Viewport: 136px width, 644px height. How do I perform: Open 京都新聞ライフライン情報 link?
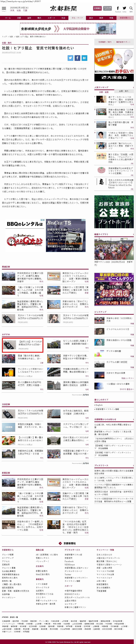pyautogui.click(x=107, y=409)
